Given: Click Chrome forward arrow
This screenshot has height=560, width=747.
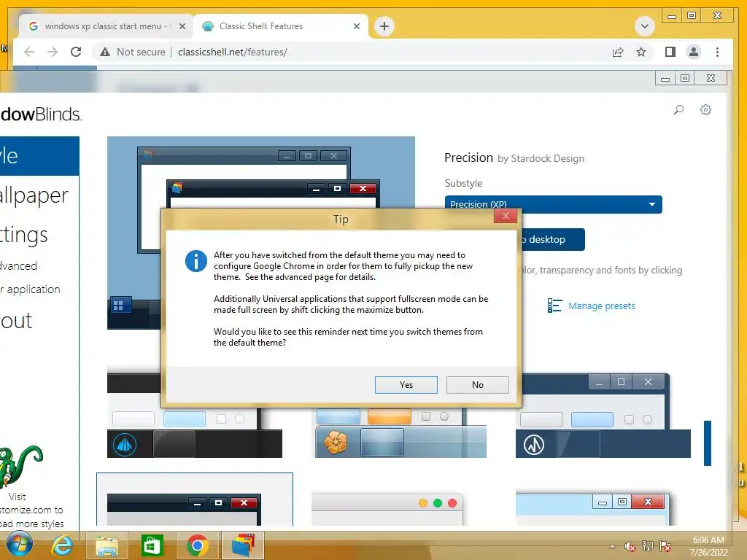Looking at the screenshot, I should pyautogui.click(x=53, y=52).
